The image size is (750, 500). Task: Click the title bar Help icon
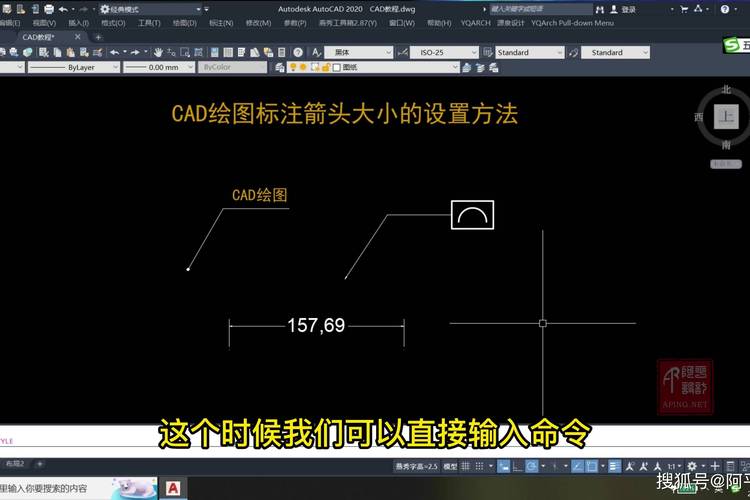coord(725,9)
